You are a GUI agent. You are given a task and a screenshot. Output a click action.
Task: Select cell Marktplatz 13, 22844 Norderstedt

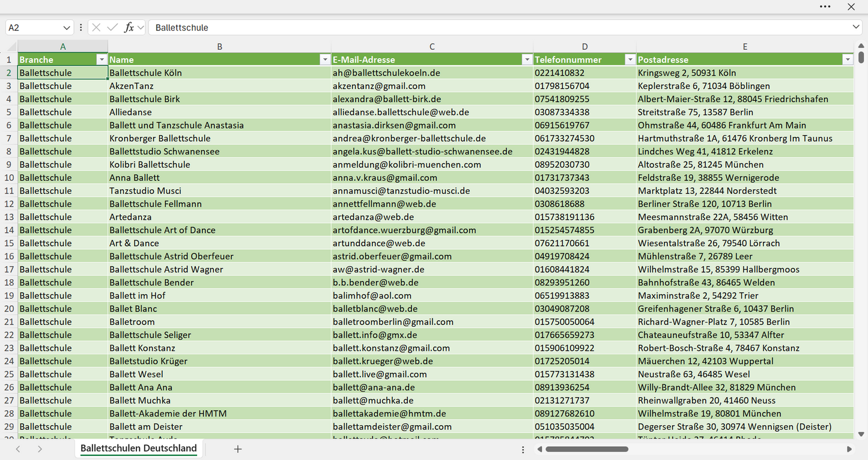(x=745, y=191)
